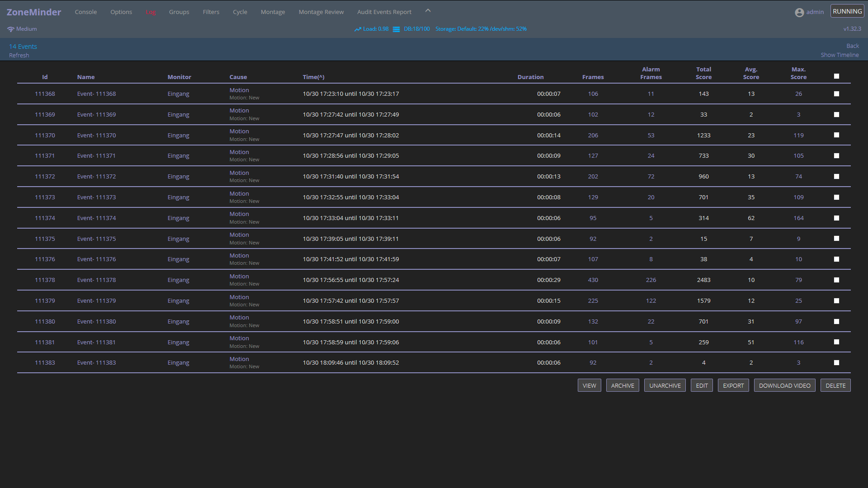Check the box for event 111368
Screen dimensions: 868x488
pos(836,94)
